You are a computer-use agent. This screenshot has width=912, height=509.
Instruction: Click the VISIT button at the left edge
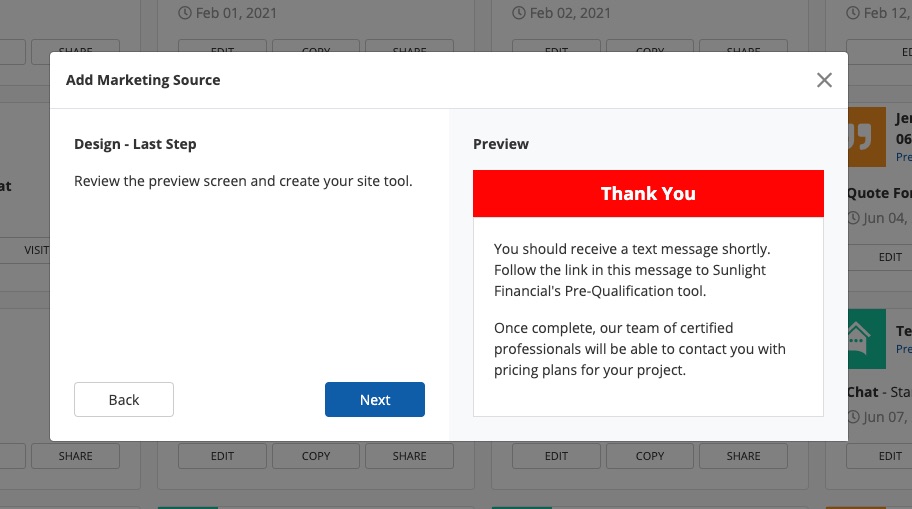click(x=36, y=250)
